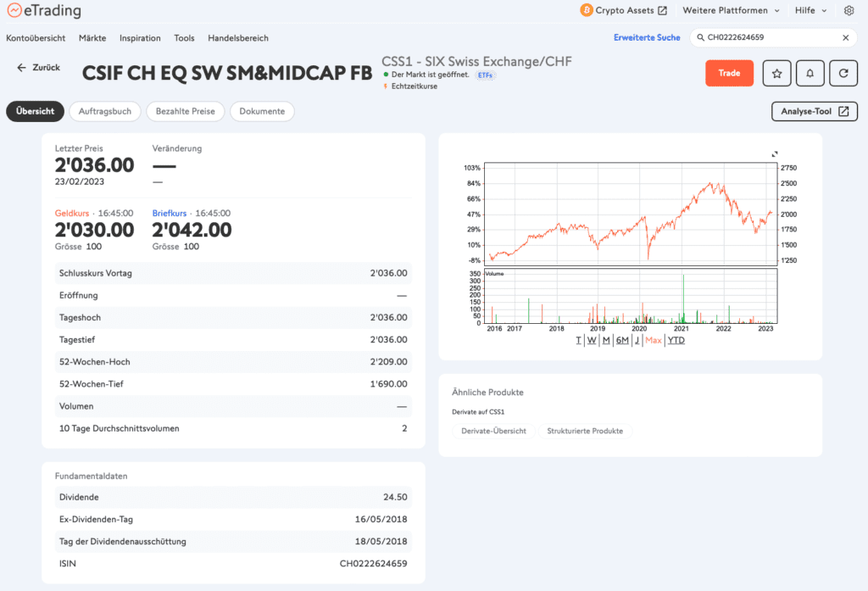
Task: Click the Dividende value 24.50
Action: click(395, 498)
